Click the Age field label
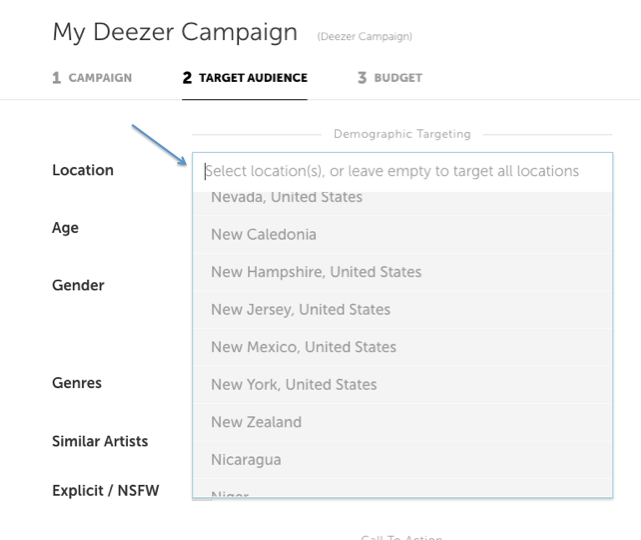Viewport: 641px width, 540px height. pyautogui.click(x=65, y=228)
